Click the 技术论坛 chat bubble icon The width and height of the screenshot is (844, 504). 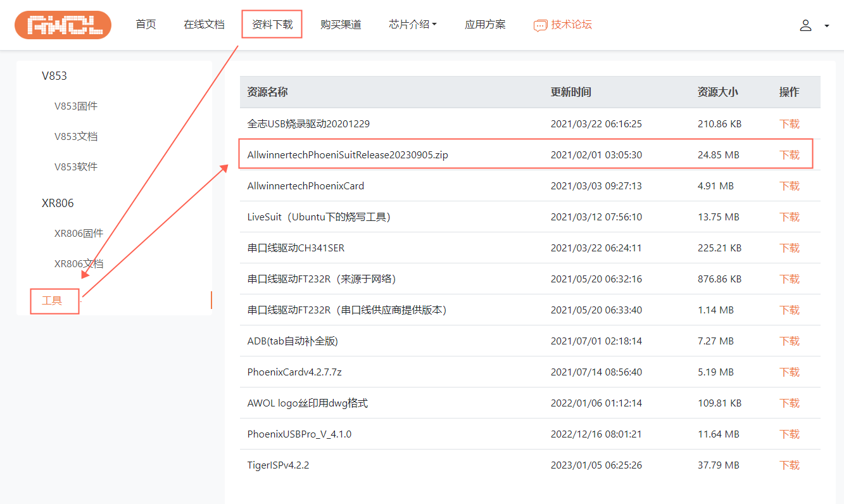tap(540, 25)
